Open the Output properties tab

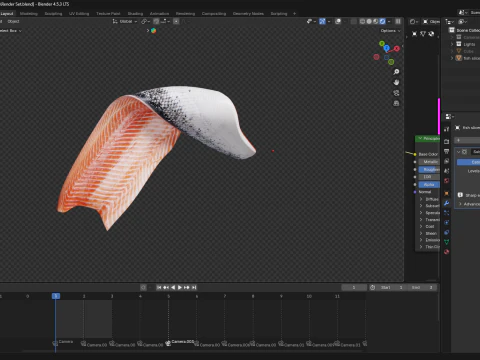pyautogui.click(x=447, y=151)
